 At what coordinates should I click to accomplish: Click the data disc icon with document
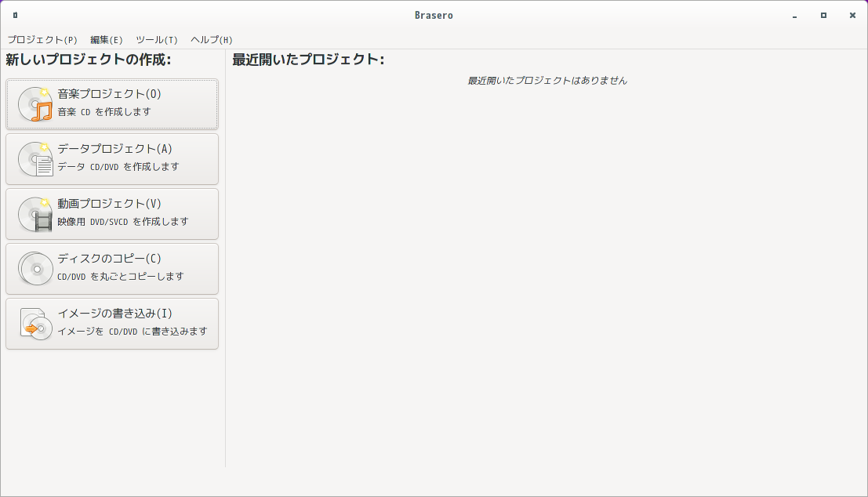pyautogui.click(x=35, y=159)
